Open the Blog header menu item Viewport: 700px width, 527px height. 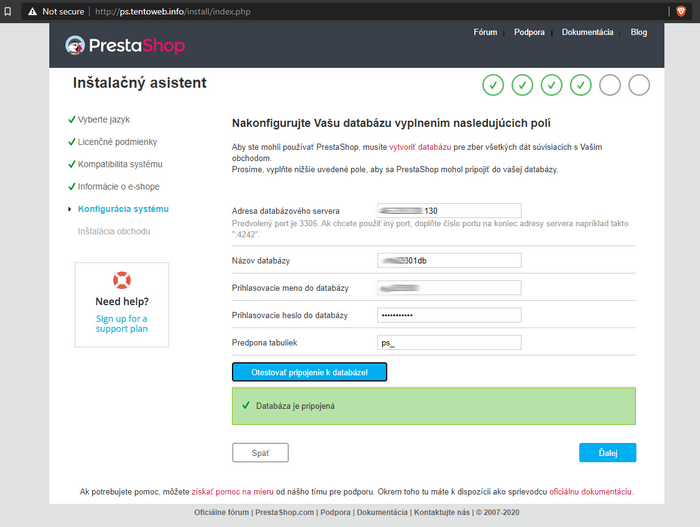click(x=638, y=32)
